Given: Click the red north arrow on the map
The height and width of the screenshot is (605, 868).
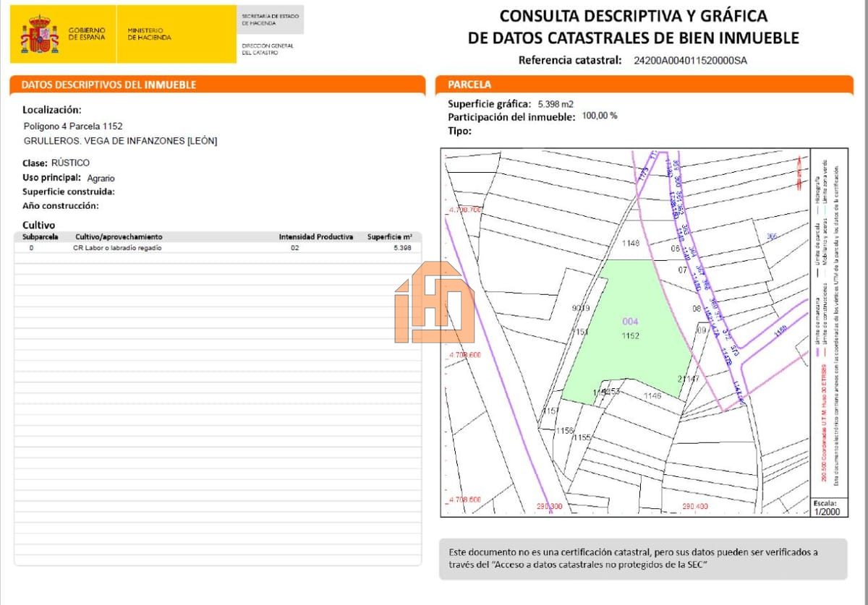Looking at the screenshot, I should (799, 172).
